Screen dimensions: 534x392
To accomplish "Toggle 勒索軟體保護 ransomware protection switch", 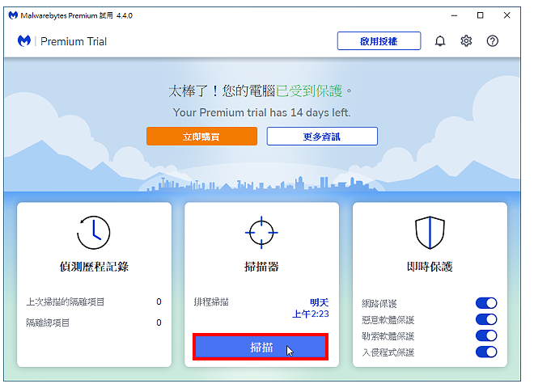I will click(x=486, y=335).
